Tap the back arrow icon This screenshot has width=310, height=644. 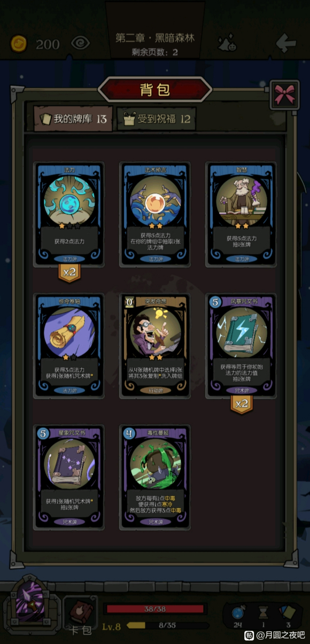pos(285,42)
